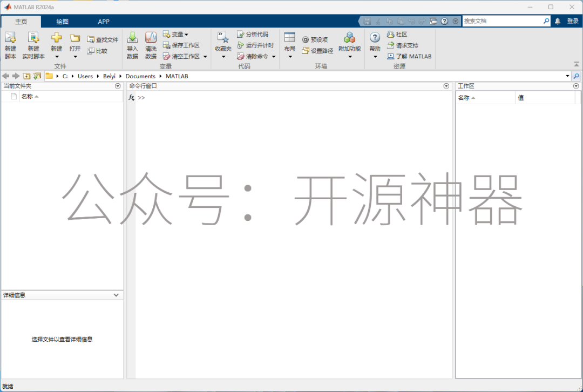Open Current Folder panel actions menu
The image size is (583, 392).
tap(118, 86)
